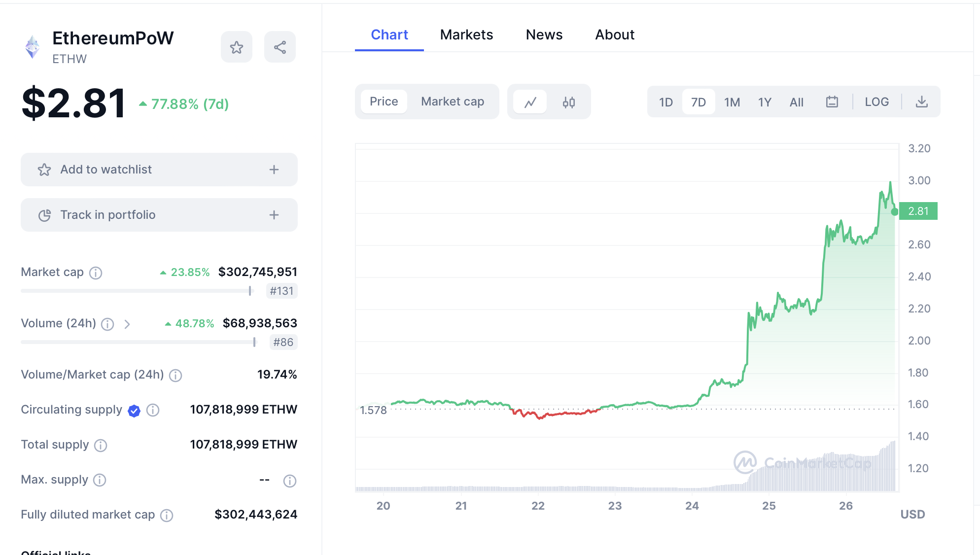This screenshot has height=555, width=980.
Task: Click the Max. supply info icon
Action: 100,480
